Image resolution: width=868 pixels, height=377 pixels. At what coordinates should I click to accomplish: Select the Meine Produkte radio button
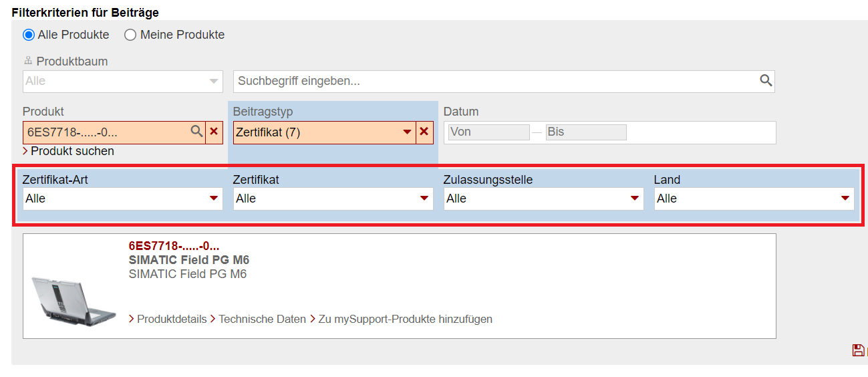[130, 35]
